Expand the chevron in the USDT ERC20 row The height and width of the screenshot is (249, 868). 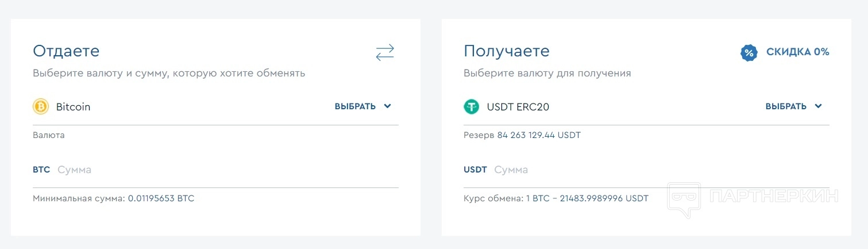(819, 106)
